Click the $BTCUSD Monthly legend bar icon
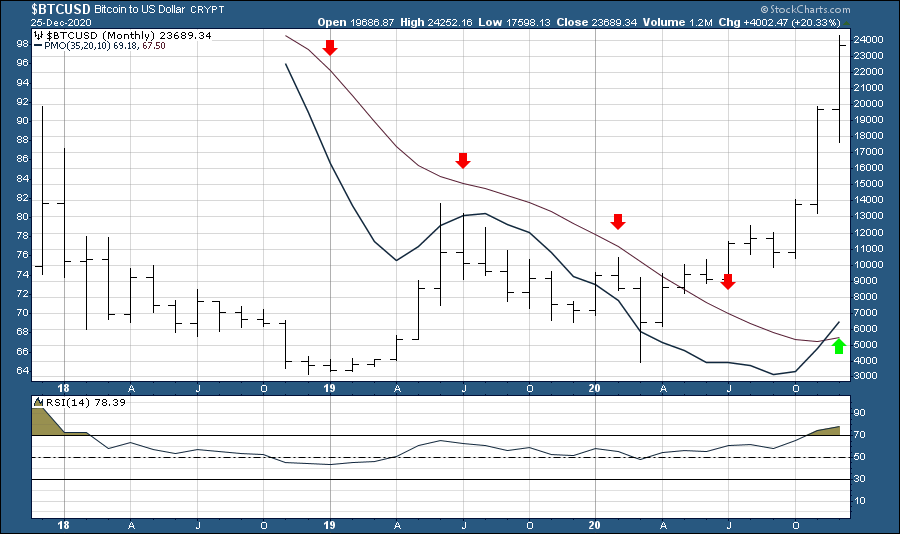900x534 pixels. tap(39, 35)
